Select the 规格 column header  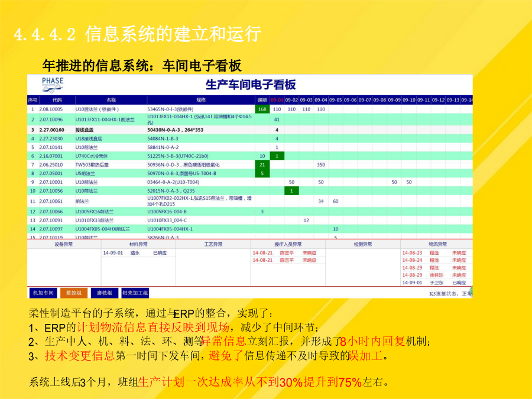click(x=201, y=100)
